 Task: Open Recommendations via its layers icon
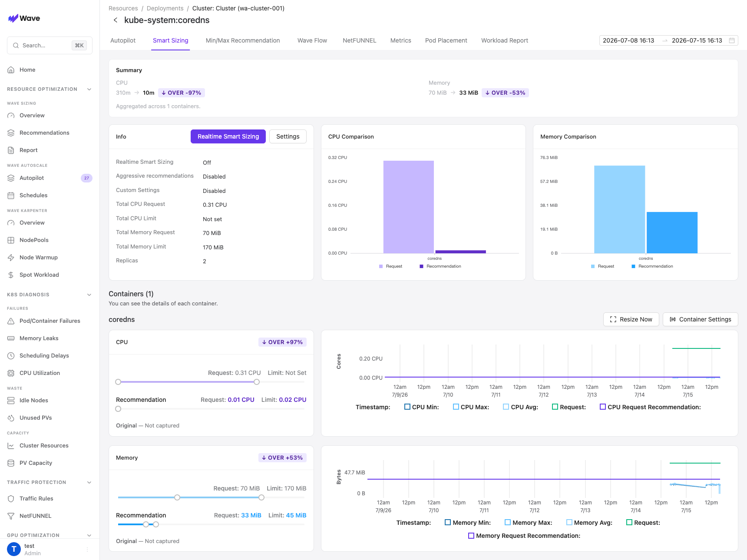pyautogui.click(x=11, y=133)
